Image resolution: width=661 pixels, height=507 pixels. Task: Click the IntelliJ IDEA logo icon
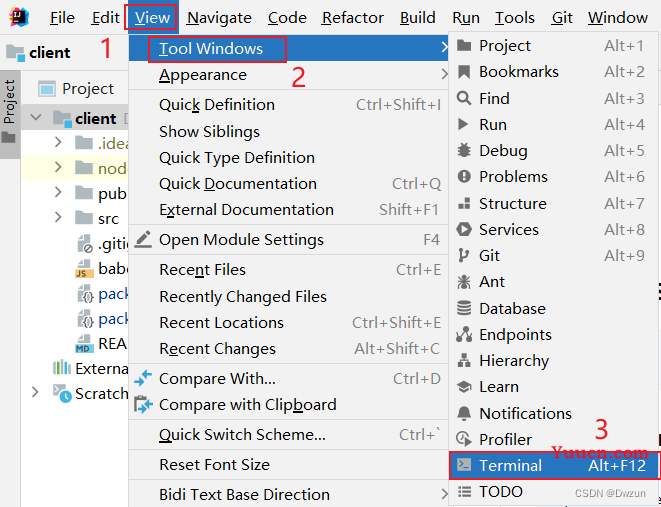click(x=19, y=17)
